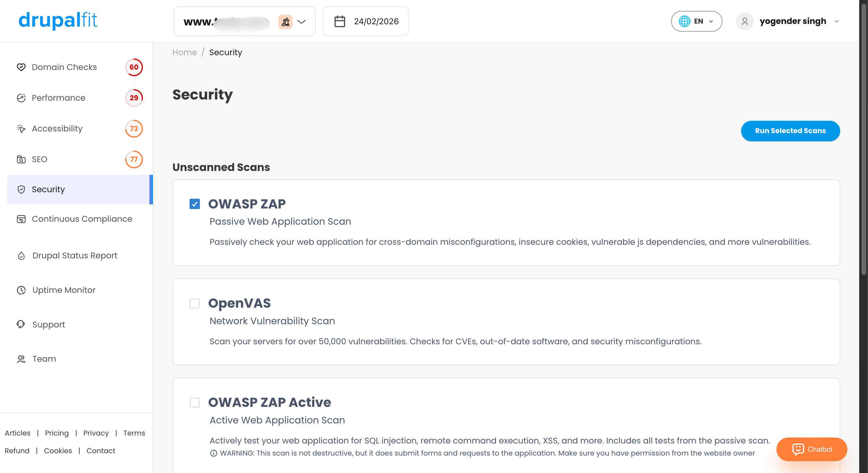Image resolution: width=868 pixels, height=473 pixels.
Task: Open Accessibility in sidebar
Action: coord(57,128)
